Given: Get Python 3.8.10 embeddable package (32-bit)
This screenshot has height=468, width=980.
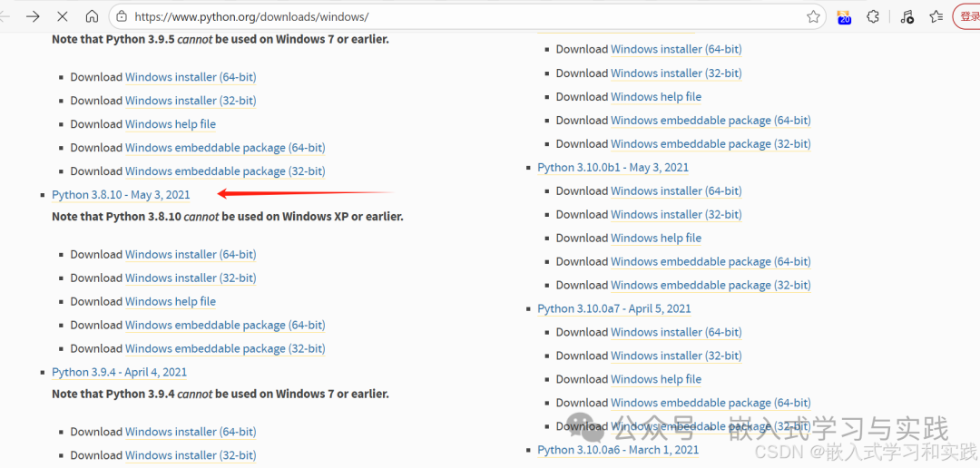Looking at the screenshot, I should point(225,348).
